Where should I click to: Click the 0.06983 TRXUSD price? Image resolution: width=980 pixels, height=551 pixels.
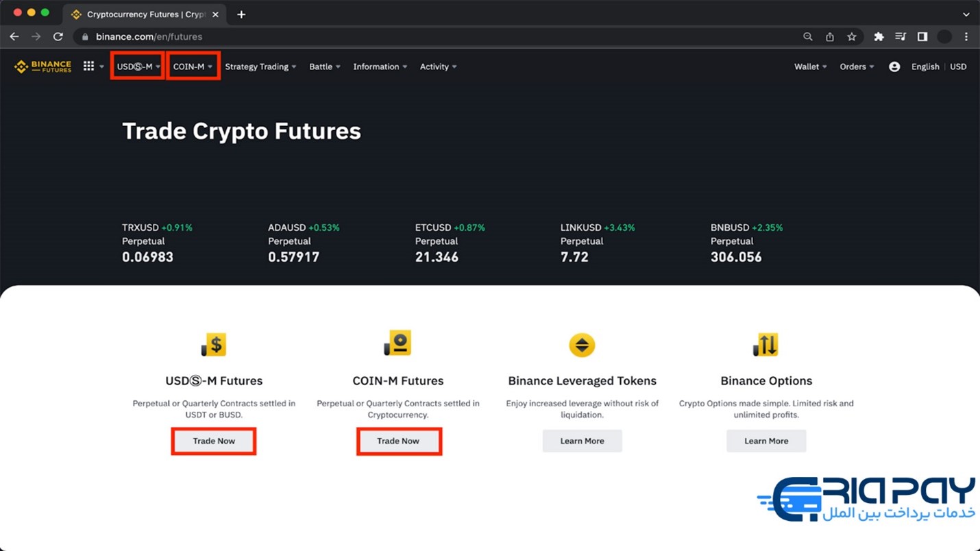coord(147,257)
